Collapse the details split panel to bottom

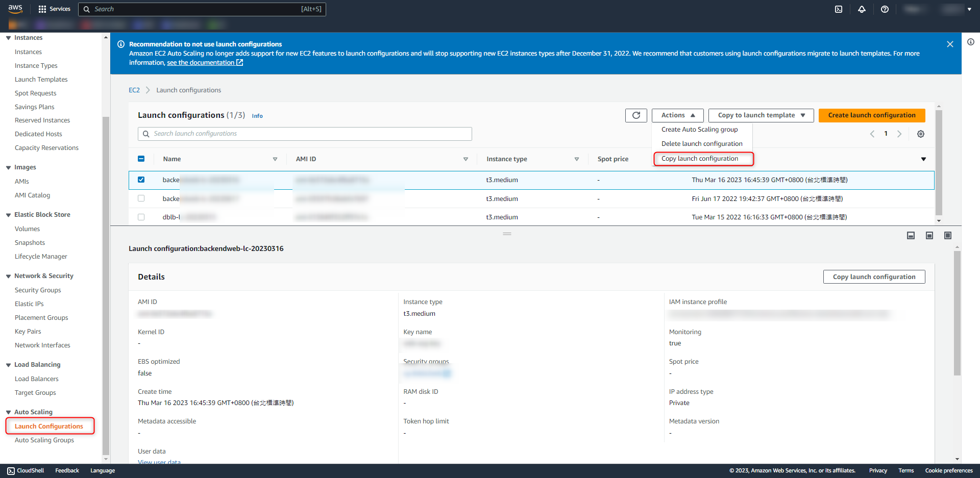pyautogui.click(x=911, y=235)
